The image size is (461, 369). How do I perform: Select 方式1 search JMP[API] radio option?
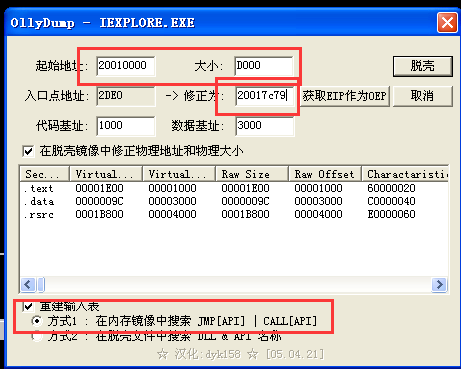[x=36, y=321]
